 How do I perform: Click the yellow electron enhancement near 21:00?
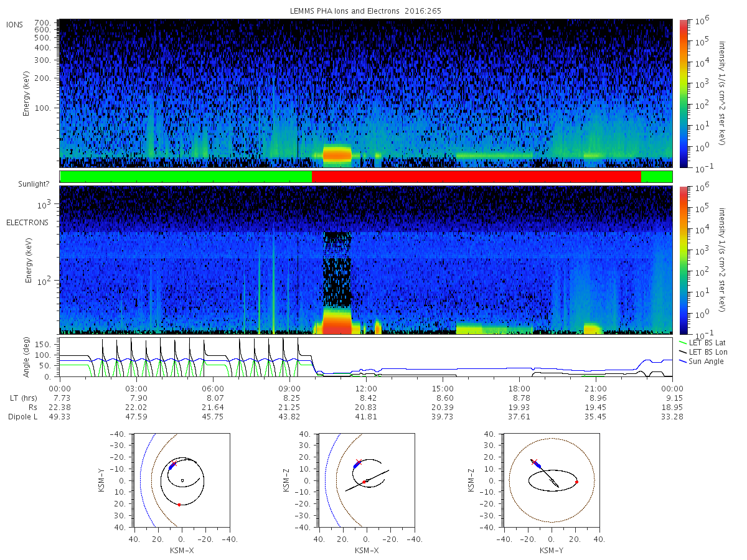(592, 328)
